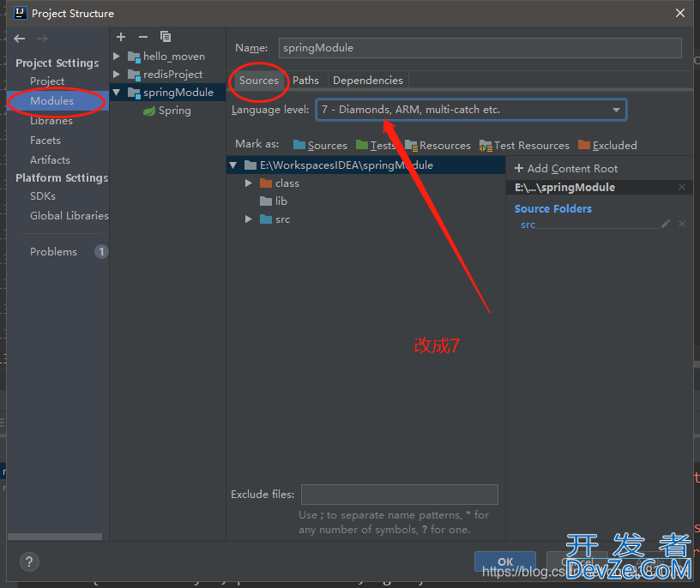Open Project settings page

[47, 81]
